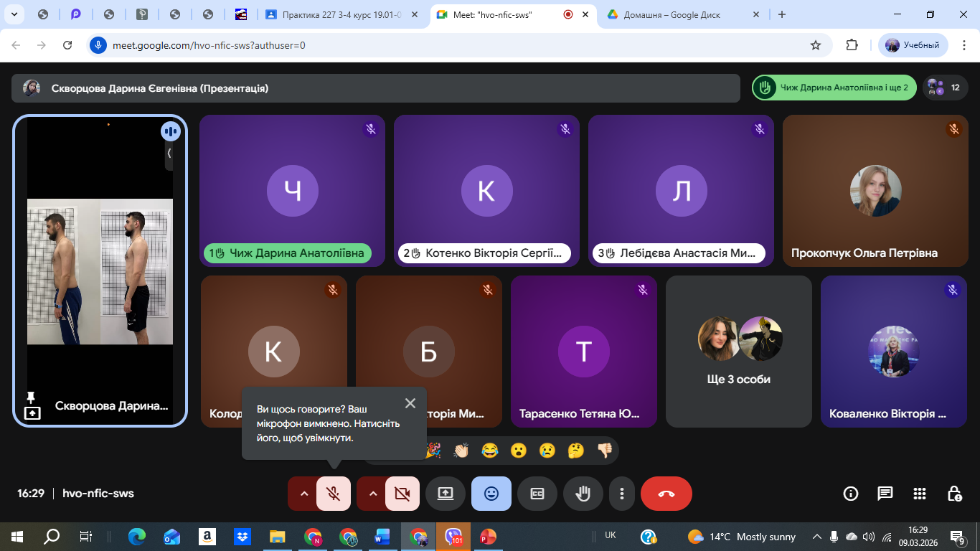Expand video settings arrow next to camera
The height and width of the screenshot is (551, 980).
pos(372,494)
